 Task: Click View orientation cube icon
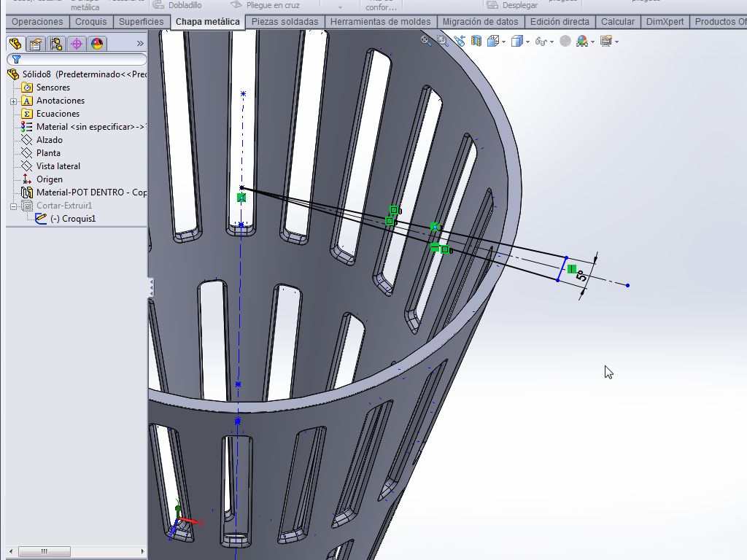point(493,42)
